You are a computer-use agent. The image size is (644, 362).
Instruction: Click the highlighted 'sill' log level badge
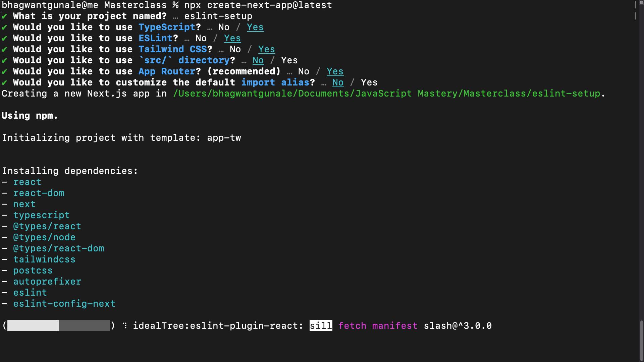tap(321, 325)
